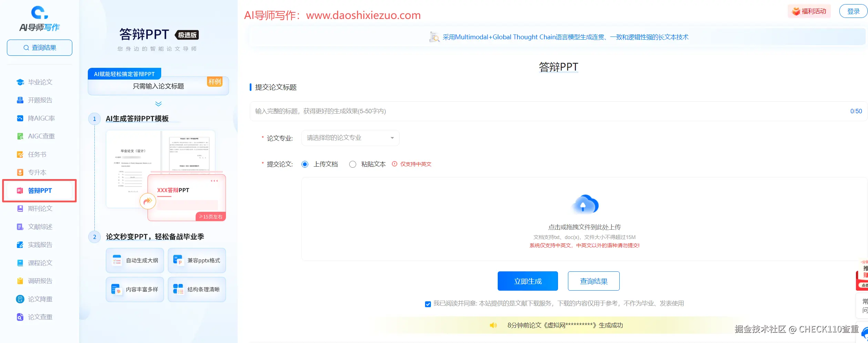Click the 论文降重 sidebar label

click(x=40, y=299)
